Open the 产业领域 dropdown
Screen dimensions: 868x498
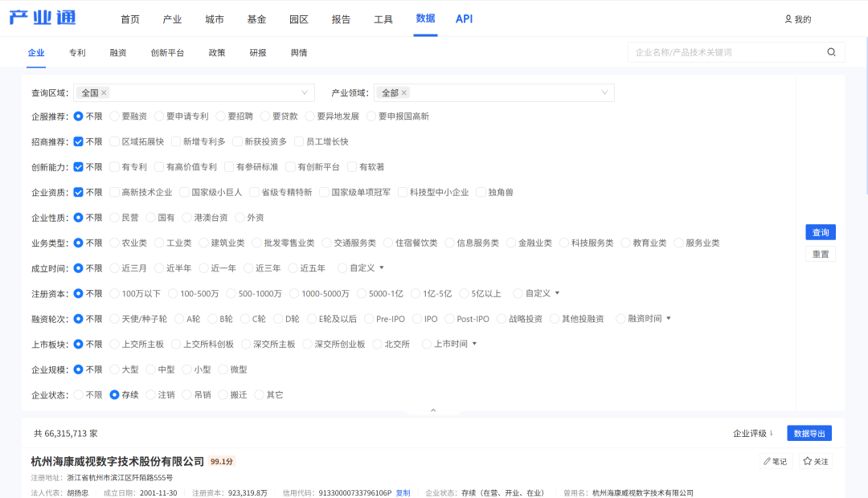tap(604, 93)
